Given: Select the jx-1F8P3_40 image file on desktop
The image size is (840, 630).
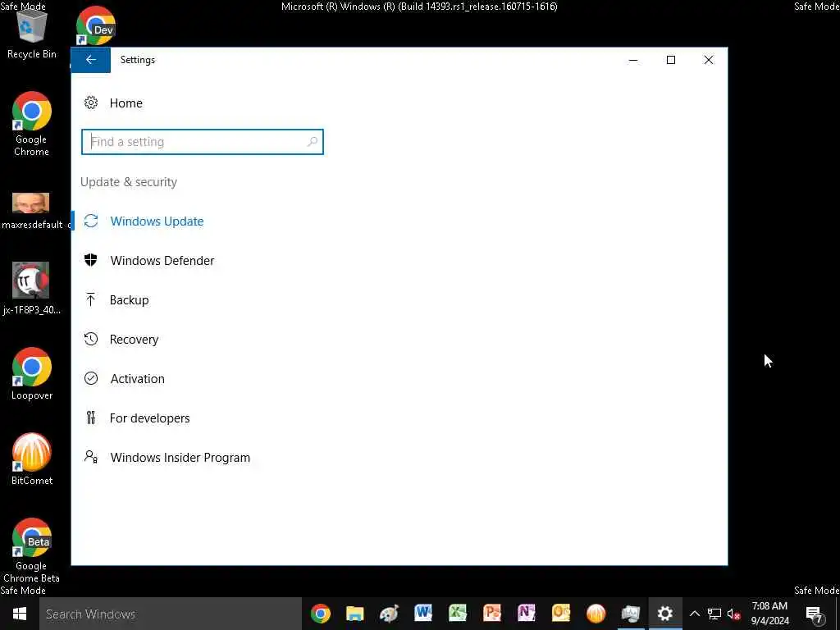Looking at the screenshot, I should click(x=32, y=288).
